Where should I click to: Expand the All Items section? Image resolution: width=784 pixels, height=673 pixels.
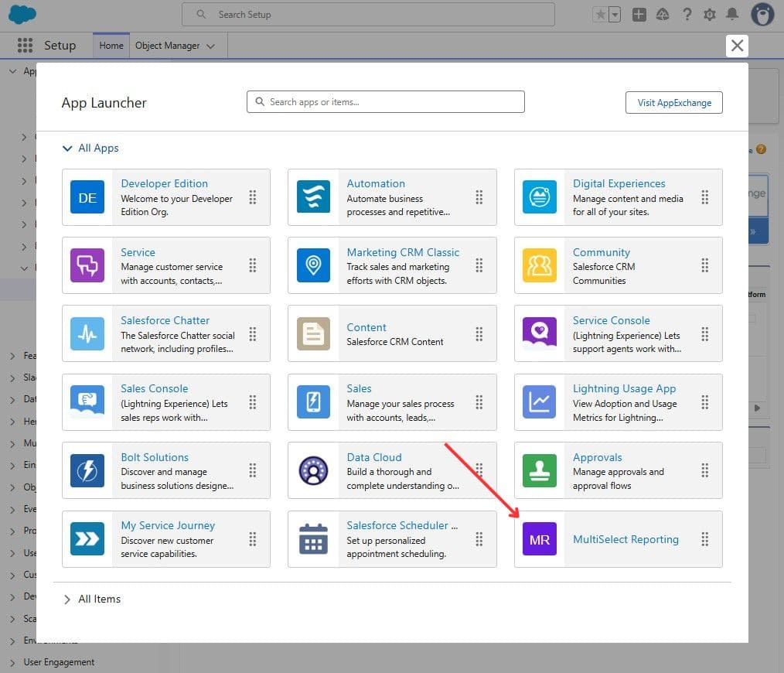tap(68, 599)
